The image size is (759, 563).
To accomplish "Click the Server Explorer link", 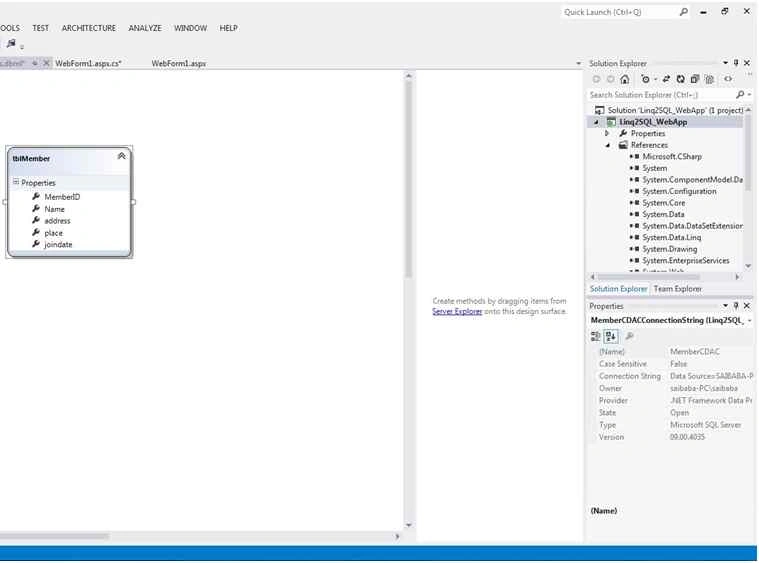I will click(x=457, y=311).
